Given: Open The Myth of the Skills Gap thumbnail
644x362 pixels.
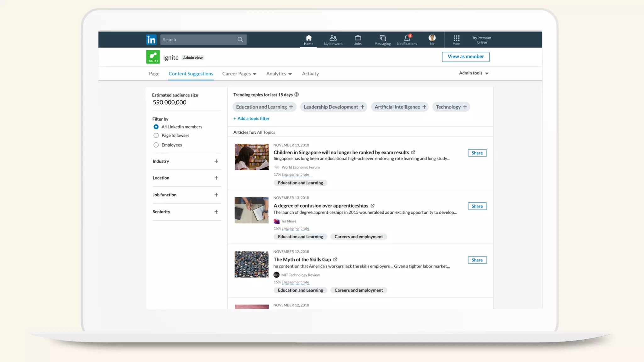Looking at the screenshot, I should click(252, 264).
